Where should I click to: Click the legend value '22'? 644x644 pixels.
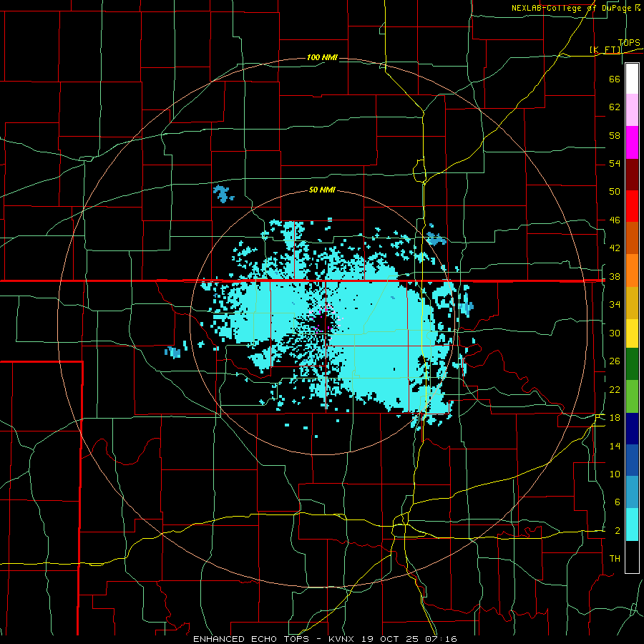click(615, 389)
